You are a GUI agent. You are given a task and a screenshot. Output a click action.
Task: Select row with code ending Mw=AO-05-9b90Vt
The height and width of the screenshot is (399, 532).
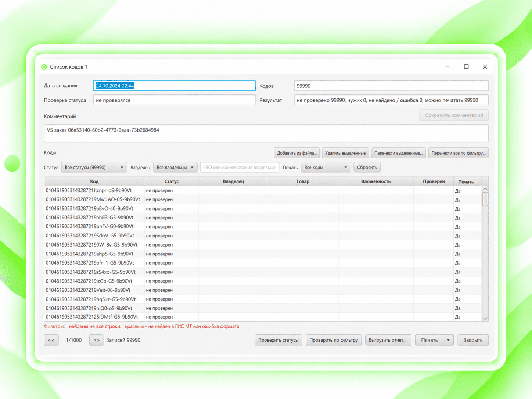coord(263,199)
